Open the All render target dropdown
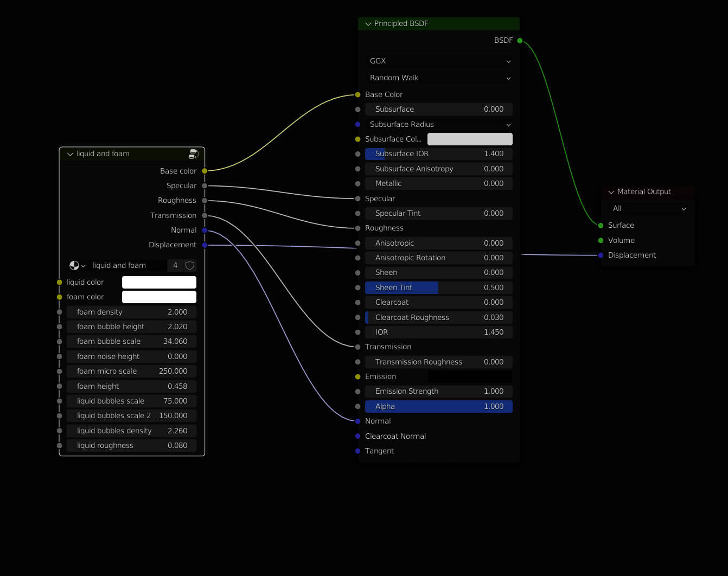The width and height of the screenshot is (728, 576). click(x=648, y=209)
